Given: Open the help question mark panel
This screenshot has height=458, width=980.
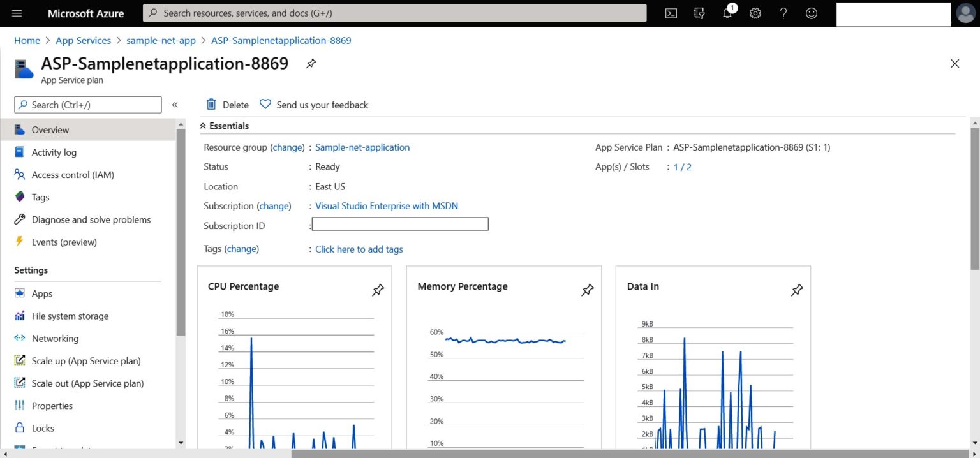Looking at the screenshot, I should [783, 13].
